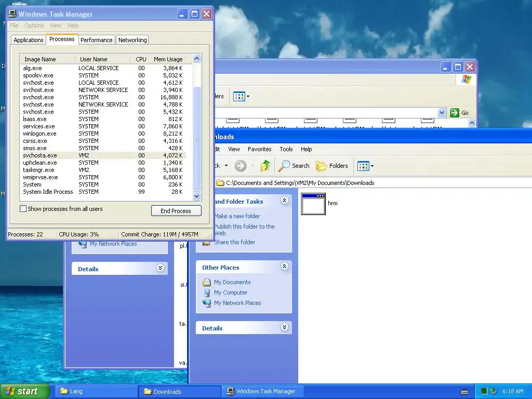Viewport: 532px width, 399px height.
Task: Open the Task Manager View menu
Action: [x=56, y=25]
